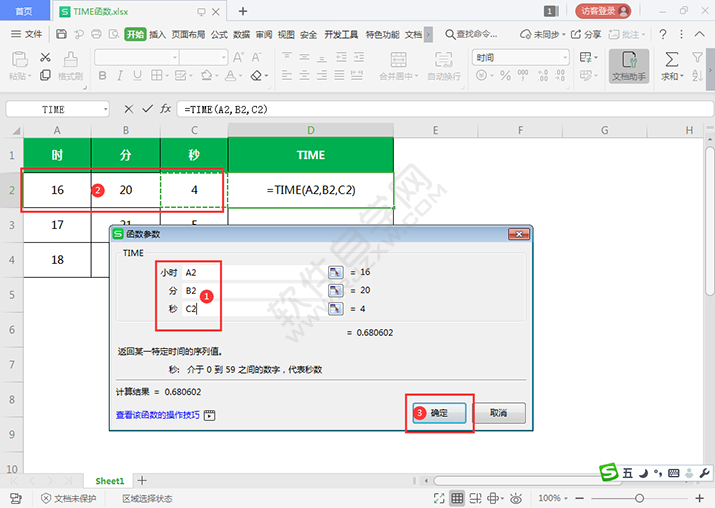Click the zoom slider handle
This screenshot has width=715, height=508.
(x=639, y=498)
